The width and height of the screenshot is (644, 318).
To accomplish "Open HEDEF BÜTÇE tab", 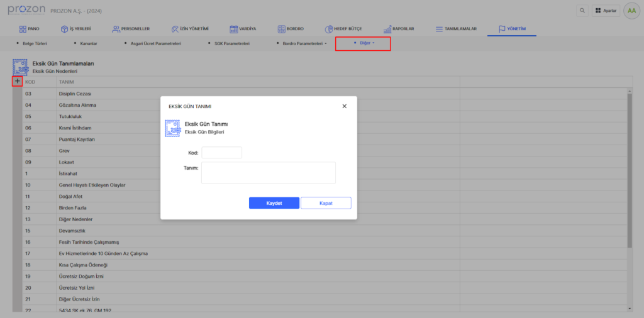I will pos(343,29).
